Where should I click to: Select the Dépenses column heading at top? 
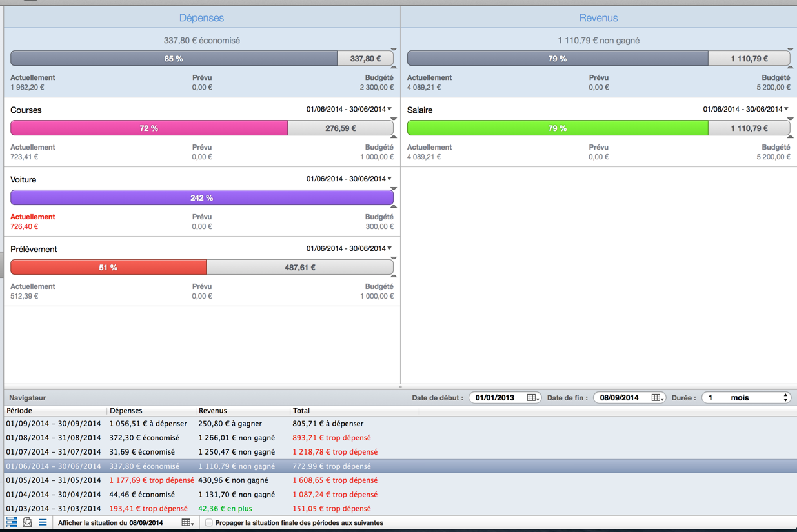(x=201, y=18)
